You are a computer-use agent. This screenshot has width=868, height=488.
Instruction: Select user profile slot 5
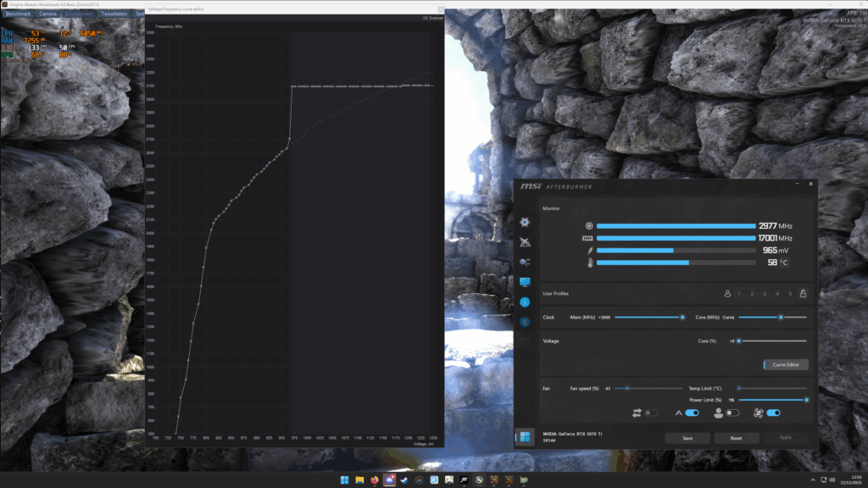pos(790,294)
